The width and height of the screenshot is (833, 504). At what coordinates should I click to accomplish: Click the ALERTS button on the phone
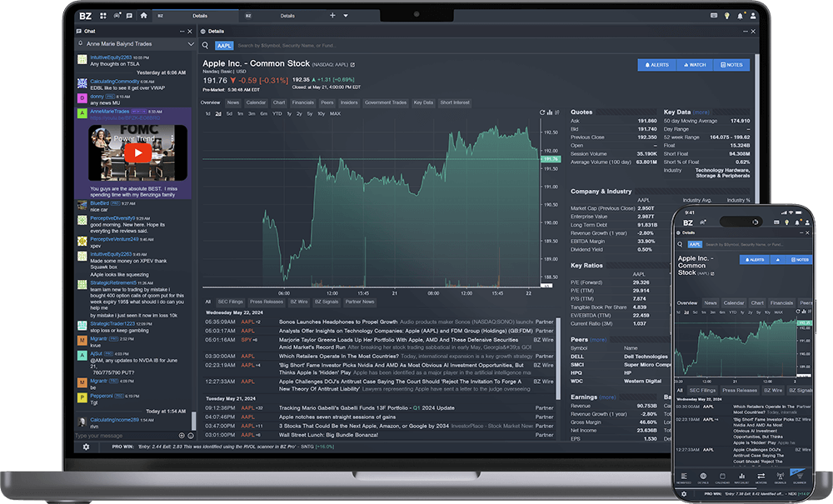coord(755,260)
